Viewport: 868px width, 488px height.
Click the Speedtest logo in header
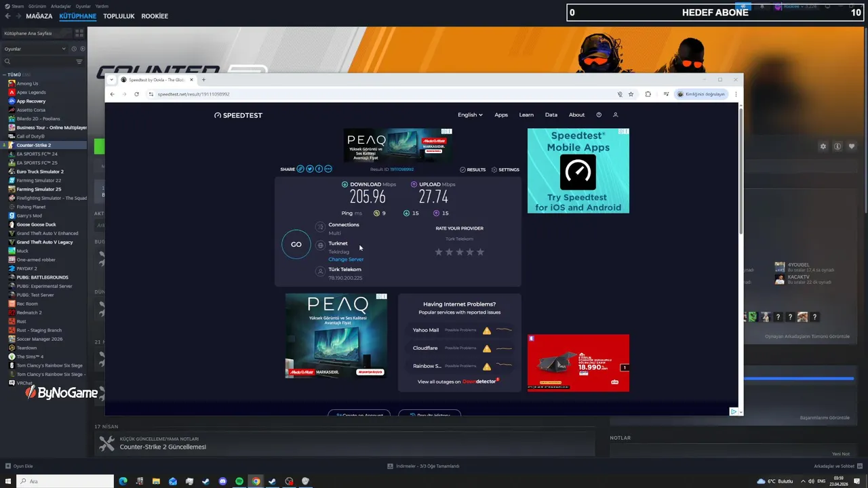pyautogui.click(x=238, y=115)
